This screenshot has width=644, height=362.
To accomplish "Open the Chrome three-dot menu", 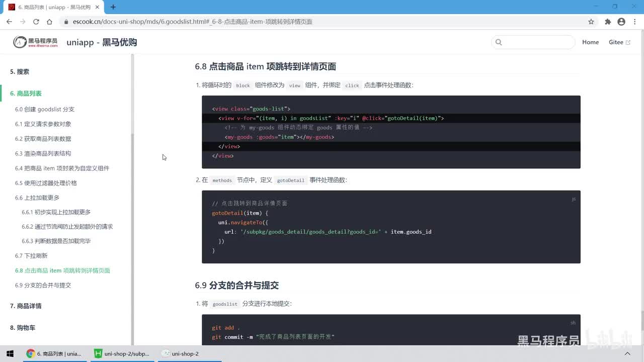I will pyautogui.click(x=634, y=22).
